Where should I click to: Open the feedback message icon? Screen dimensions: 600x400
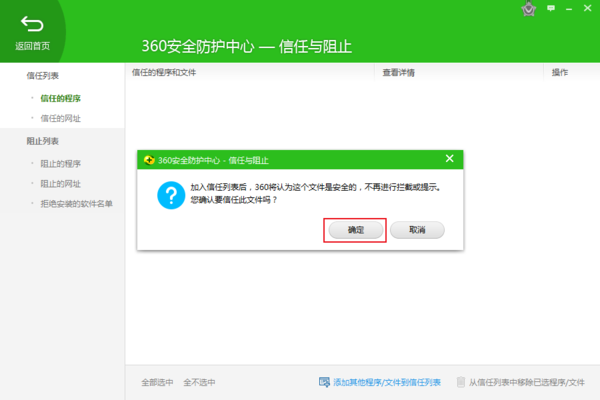(x=552, y=8)
